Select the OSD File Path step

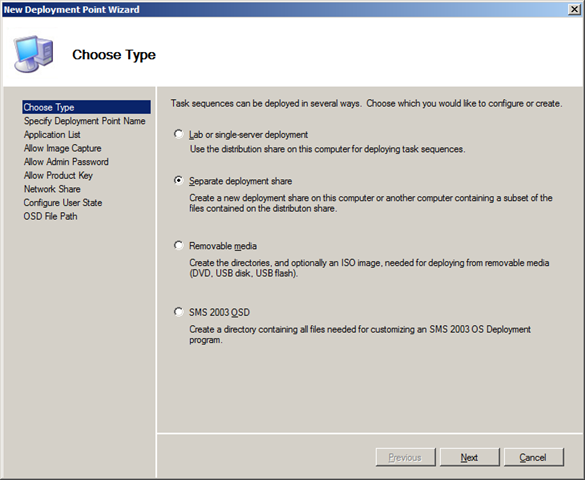pos(50,216)
